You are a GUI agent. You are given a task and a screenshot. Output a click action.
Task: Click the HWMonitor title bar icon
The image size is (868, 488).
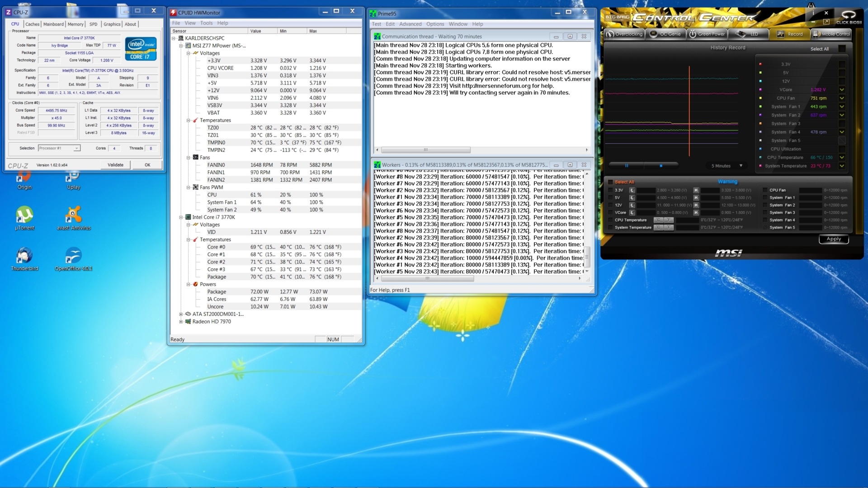coord(173,13)
